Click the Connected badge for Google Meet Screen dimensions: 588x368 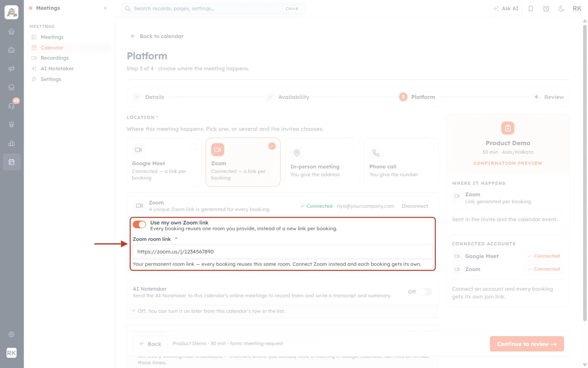543,256
